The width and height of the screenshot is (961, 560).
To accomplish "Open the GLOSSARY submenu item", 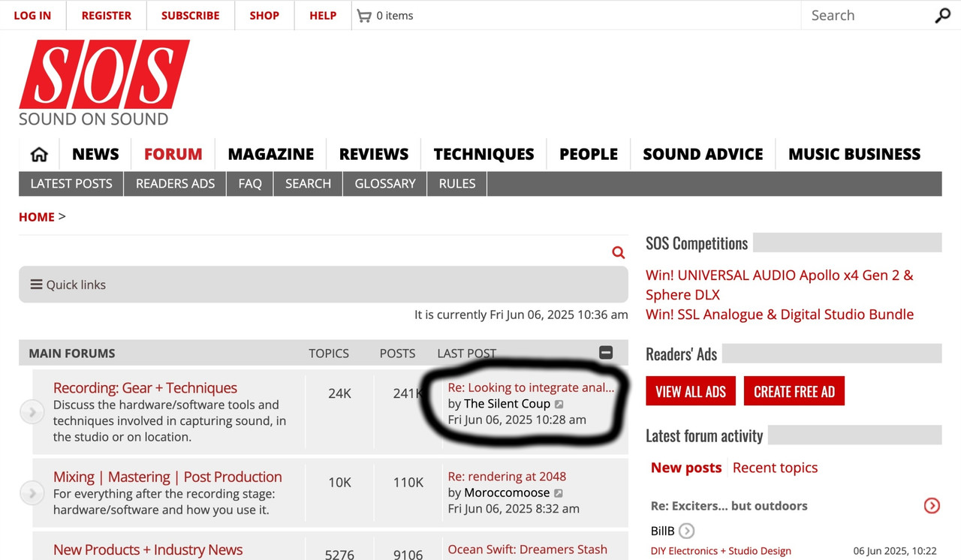I will click(385, 184).
